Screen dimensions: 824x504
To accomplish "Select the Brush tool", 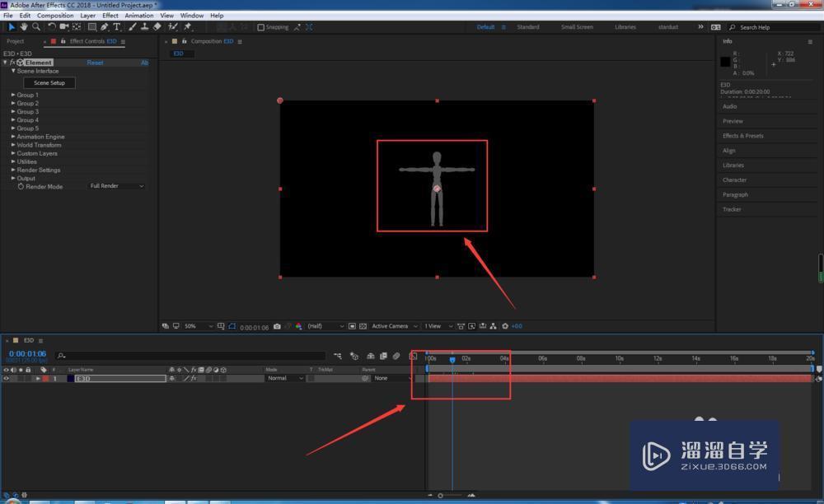I will (132, 26).
